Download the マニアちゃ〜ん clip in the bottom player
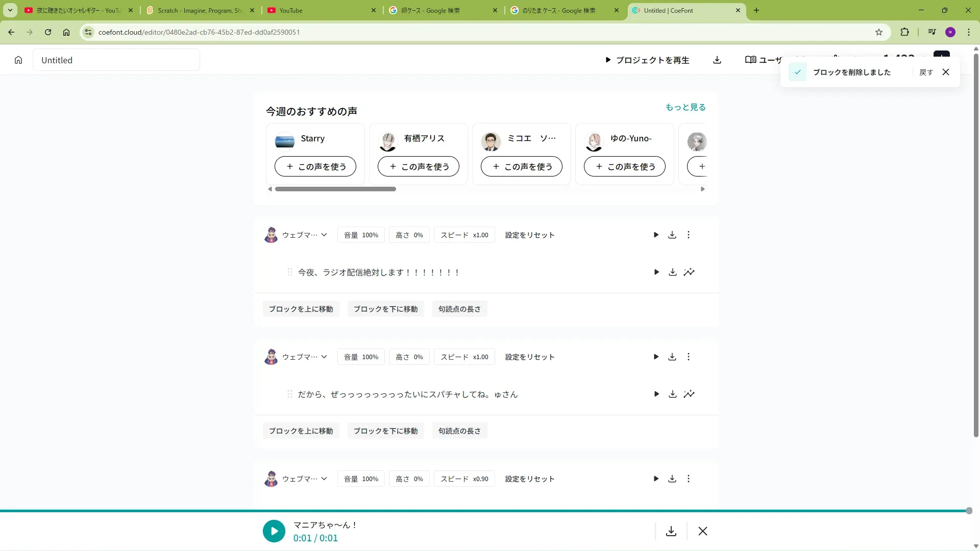Image resolution: width=980 pixels, height=551 pixels. pyautogui.click(x=671, y=532)
